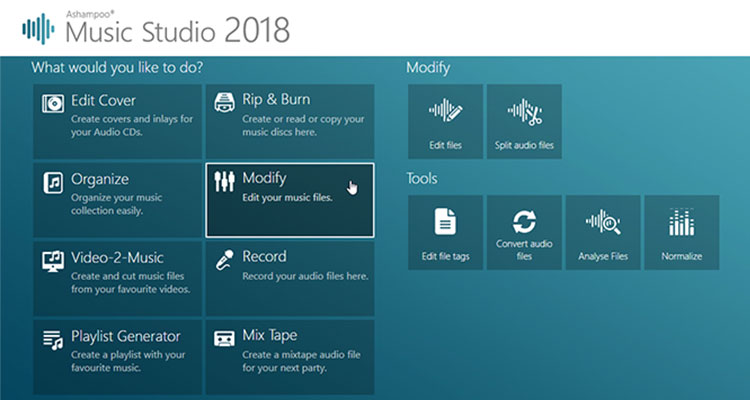Screen dimensions: 750x400
Task: Click 'Convert audio files' label
Action: coord(524,250)
